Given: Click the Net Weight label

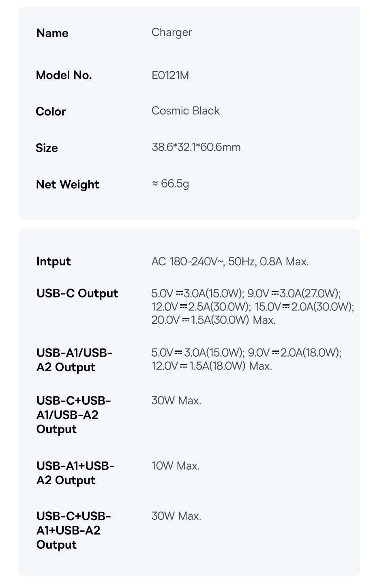Looking at the screenshot, I should [68, 184].
